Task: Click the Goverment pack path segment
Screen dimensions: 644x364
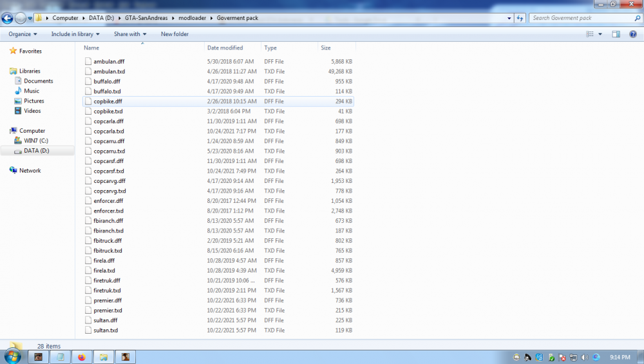Action: click(x=238, y=18)
